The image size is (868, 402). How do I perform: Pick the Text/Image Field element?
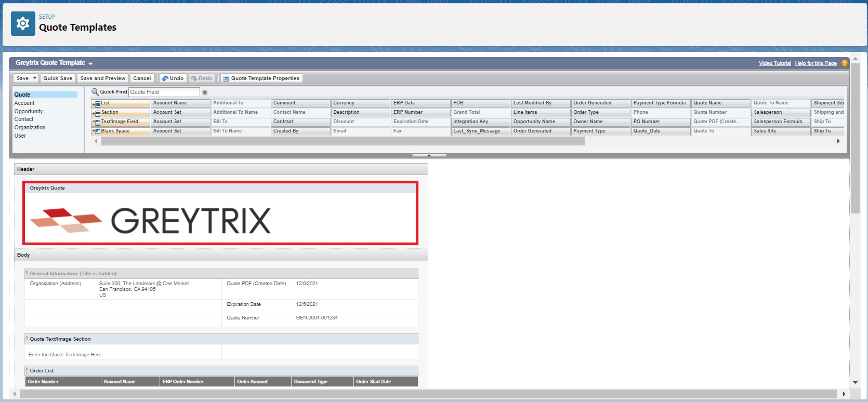coord(121,122)
